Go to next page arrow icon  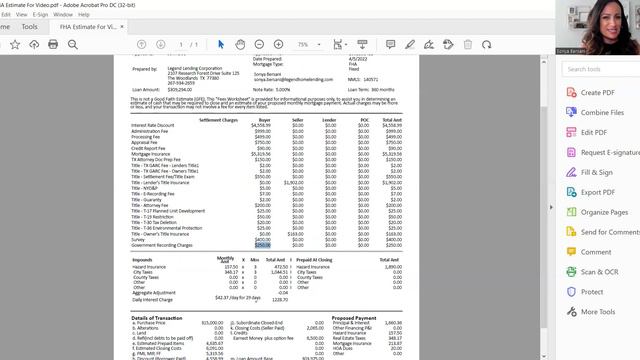tap(160, 44)
